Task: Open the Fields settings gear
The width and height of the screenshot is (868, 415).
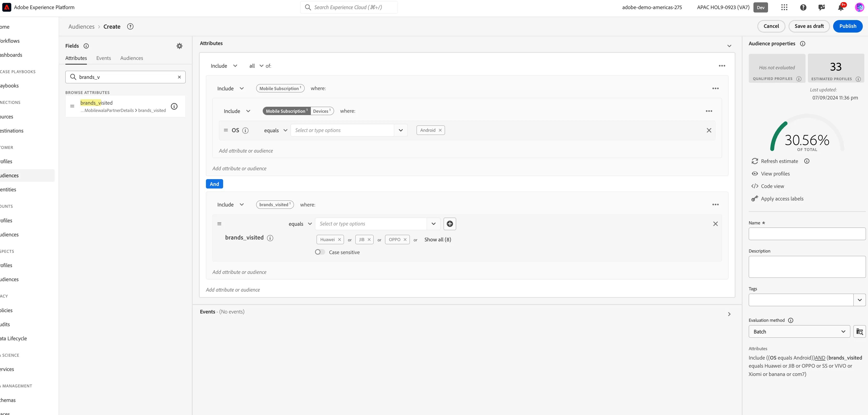Action: click(180, 46)
